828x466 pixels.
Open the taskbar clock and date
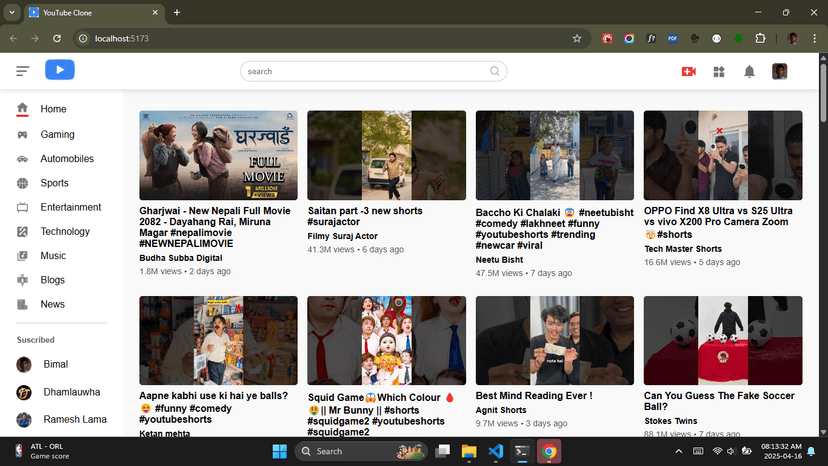point(781,451)
